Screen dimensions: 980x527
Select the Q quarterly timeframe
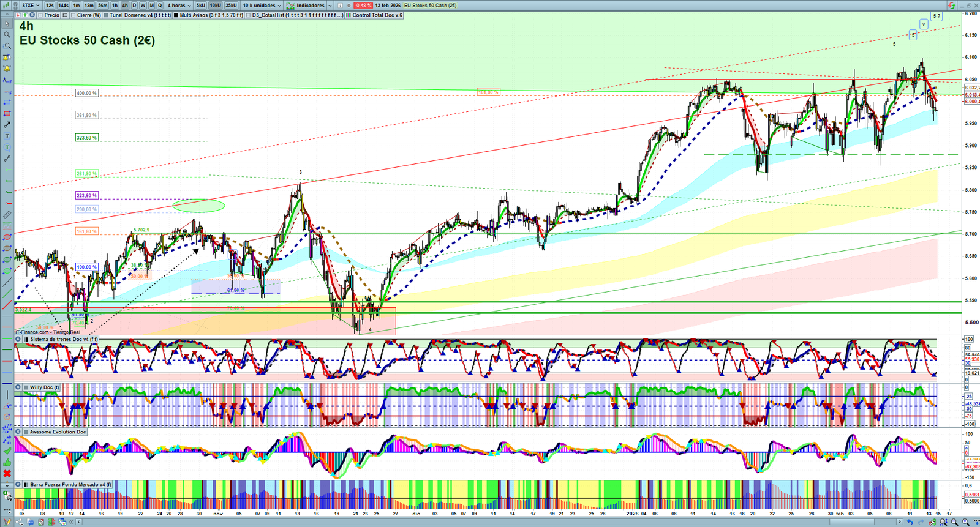[160, 6]
